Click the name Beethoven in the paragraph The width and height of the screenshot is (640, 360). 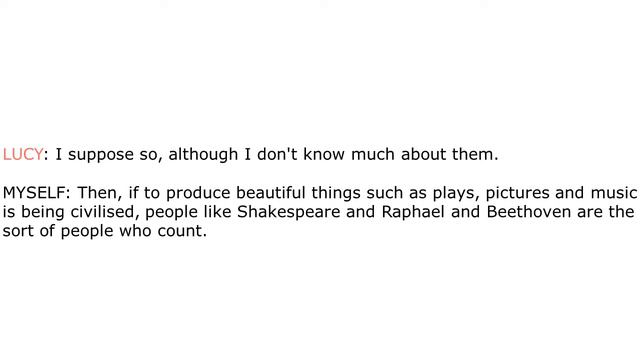tap(529, 212)
